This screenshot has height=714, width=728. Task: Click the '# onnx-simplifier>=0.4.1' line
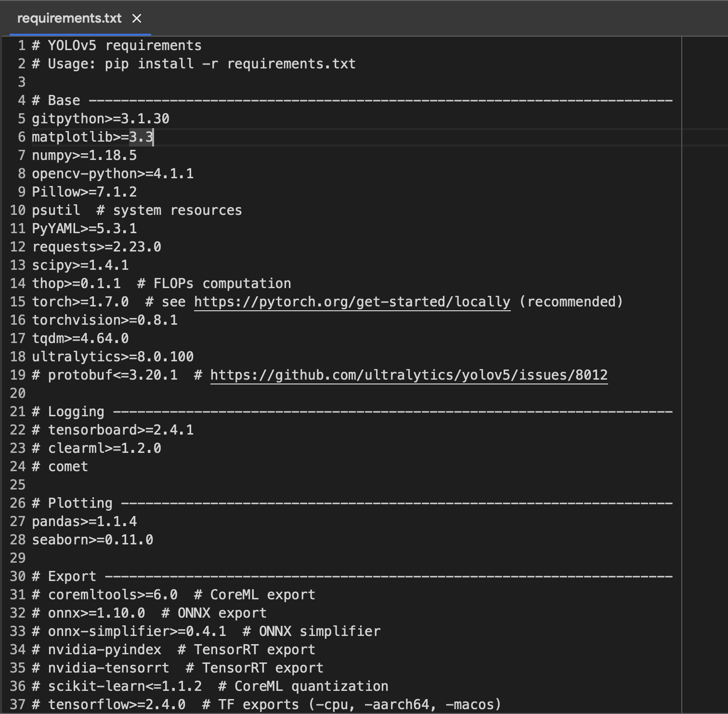click(206, 631)
